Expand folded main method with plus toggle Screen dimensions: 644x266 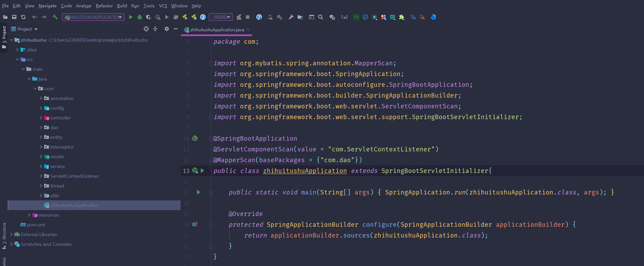[211, 192]
